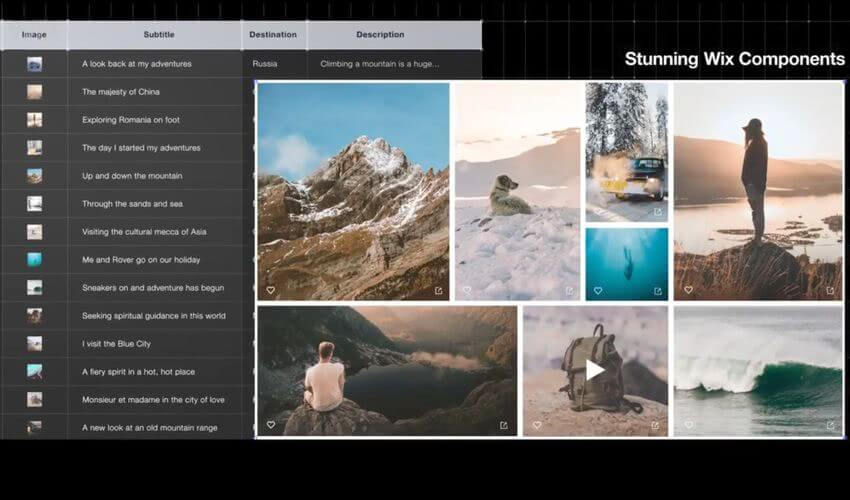
Task: Select 'Sneakers on and adventure has begun'
Action: click(153, 288)
